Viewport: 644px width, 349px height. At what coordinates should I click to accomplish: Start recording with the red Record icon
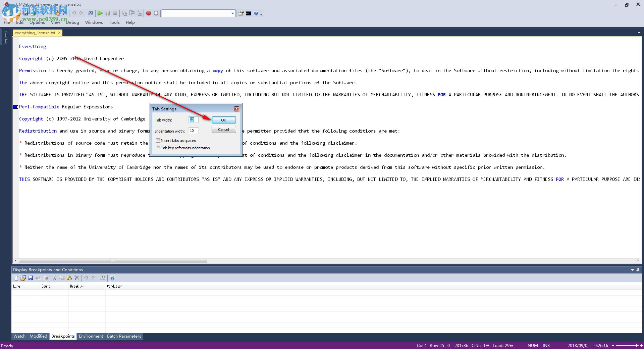point(148,13)
